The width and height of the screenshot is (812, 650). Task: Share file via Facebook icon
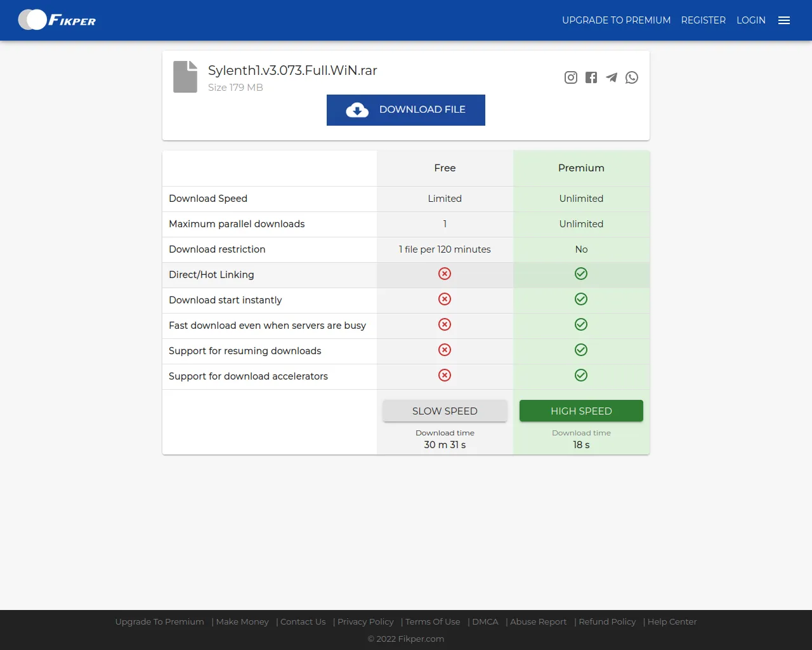pos(591,77)
